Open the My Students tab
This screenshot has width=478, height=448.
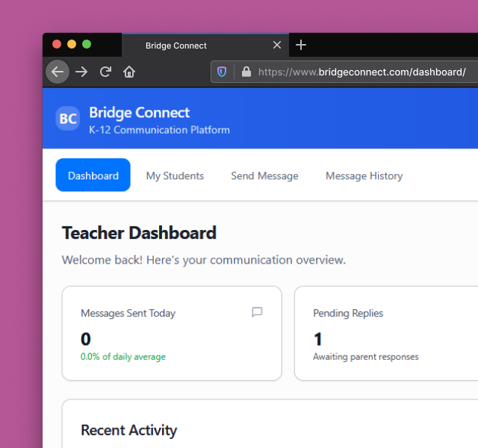click(x=175, y=176)
